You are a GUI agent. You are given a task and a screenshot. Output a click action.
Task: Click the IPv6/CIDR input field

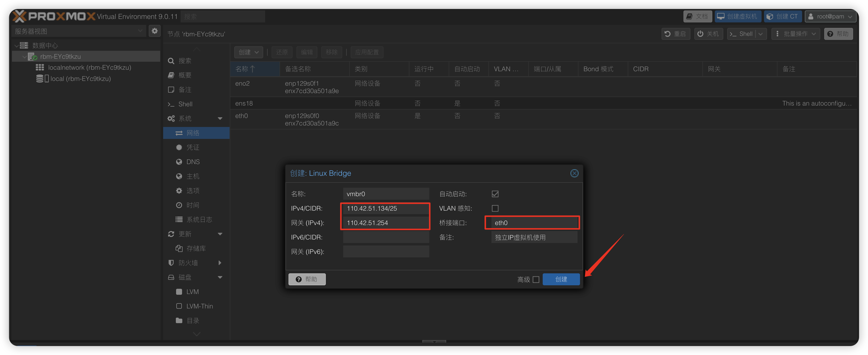click(386, 237)
